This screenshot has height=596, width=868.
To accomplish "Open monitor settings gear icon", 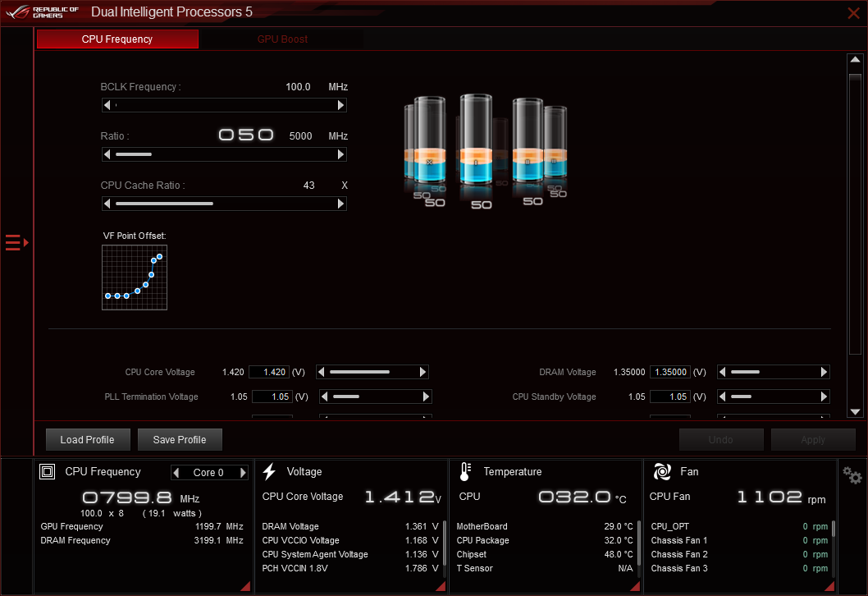I will [x=852, y=475].
